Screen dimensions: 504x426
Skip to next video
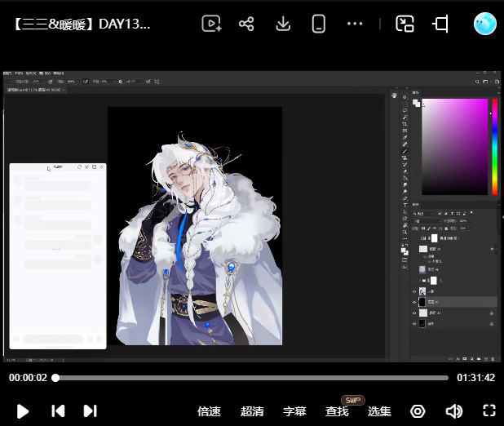90,410
